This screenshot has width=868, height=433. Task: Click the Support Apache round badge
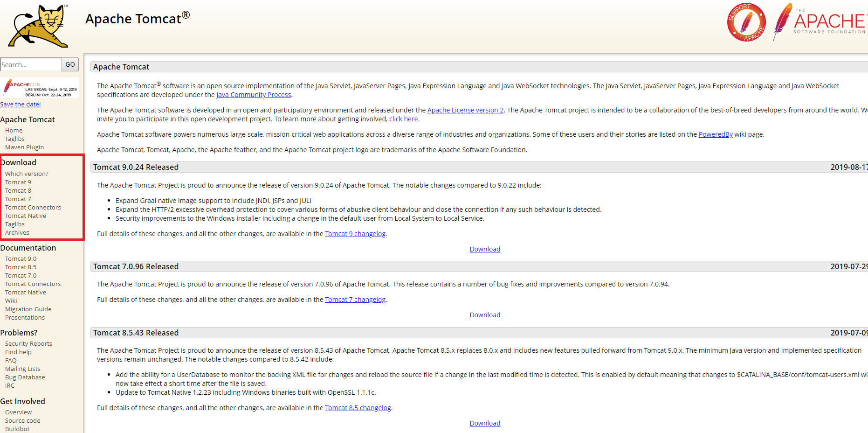[746, 22]
